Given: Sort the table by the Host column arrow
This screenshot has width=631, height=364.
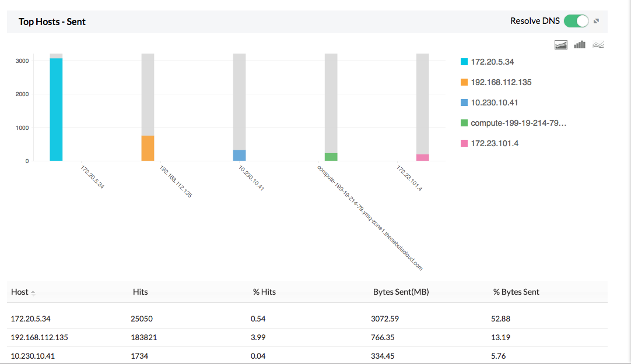Looking at the screenshot, I should click(x=33, y=292).
